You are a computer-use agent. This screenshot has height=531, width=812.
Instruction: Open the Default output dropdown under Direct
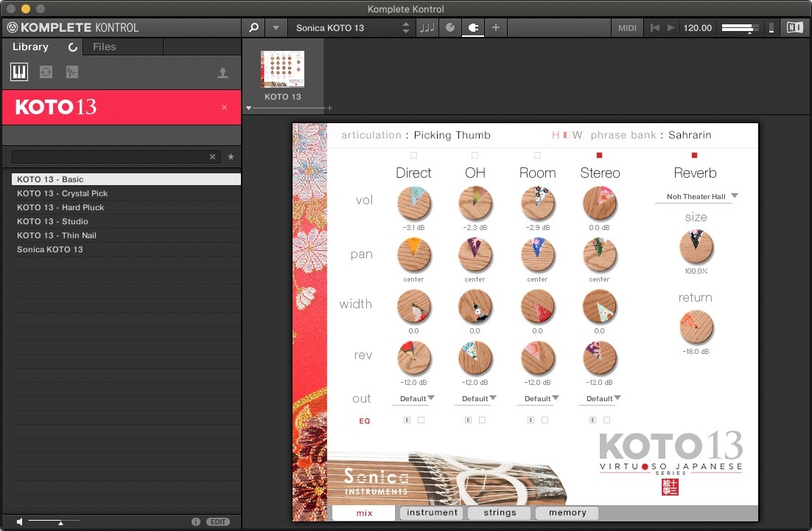(x=414, y=398)
